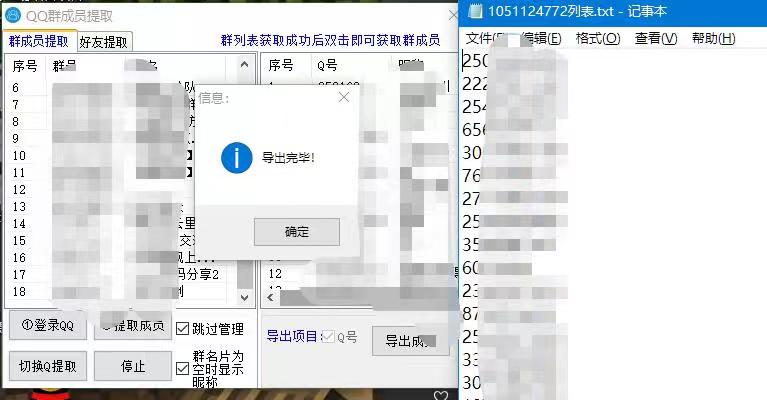Open the 帮助(H) menu in Notepad
The height and width of the screenshot is (400, 767).
pyautogui.click(x=713, y=39)
